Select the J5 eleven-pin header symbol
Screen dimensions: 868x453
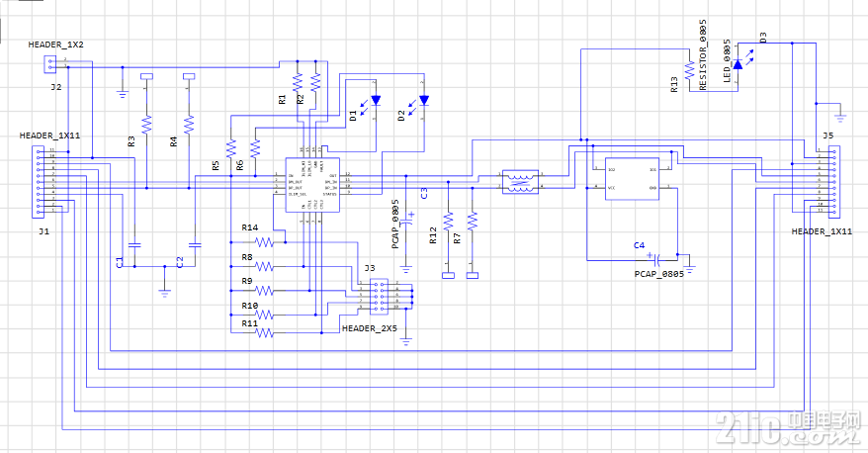coord(833,181)
